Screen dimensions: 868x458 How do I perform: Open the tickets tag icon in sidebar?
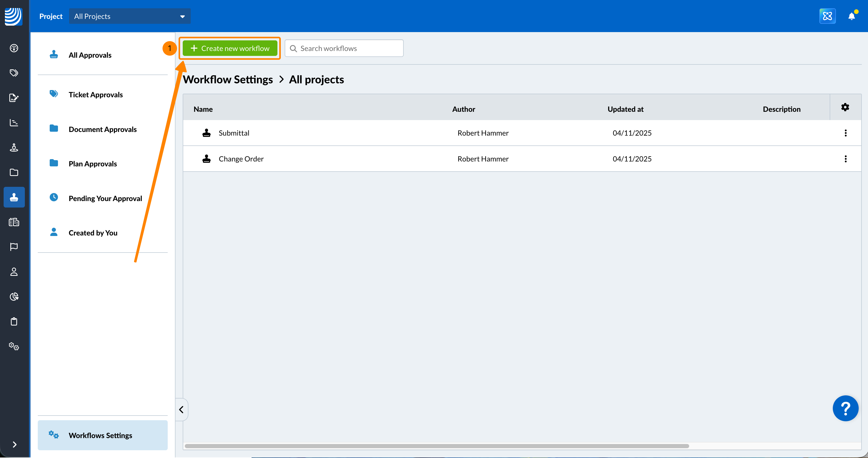pos(14,73)
